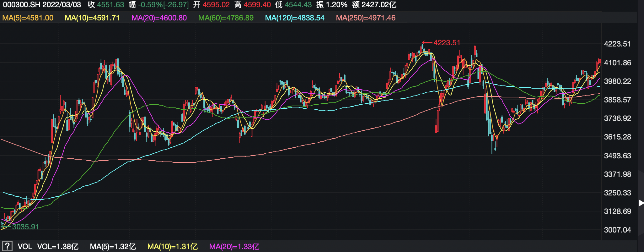Click the pink MA(250)=4971.46 label
The image size is (644, 252).
click(x=365, y=18)
